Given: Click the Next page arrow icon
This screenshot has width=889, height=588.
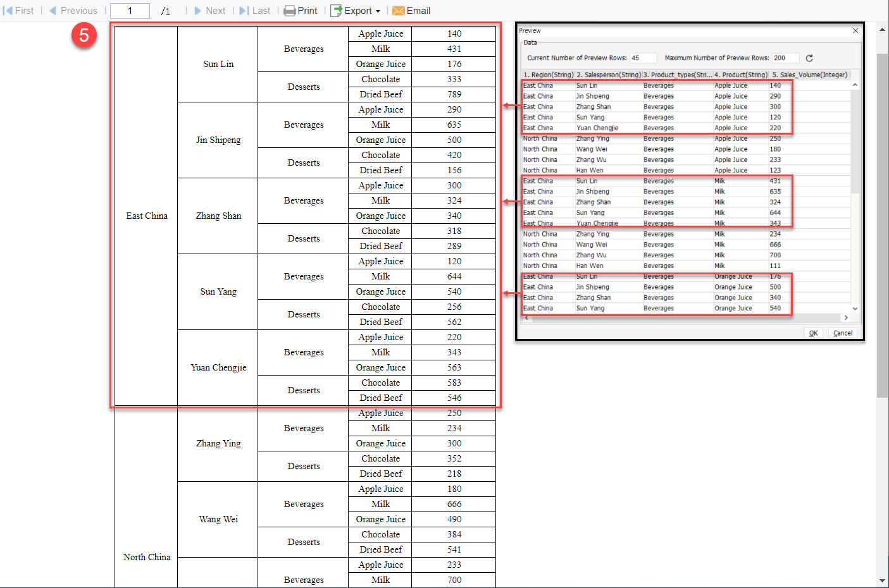Looking at the screenshot, I should 198,11.
